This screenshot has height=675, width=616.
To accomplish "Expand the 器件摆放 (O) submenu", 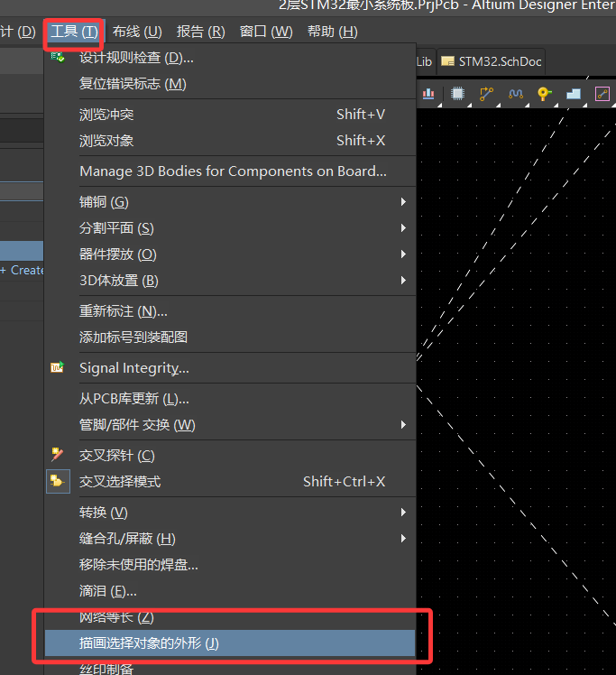I will click(230, 254).
